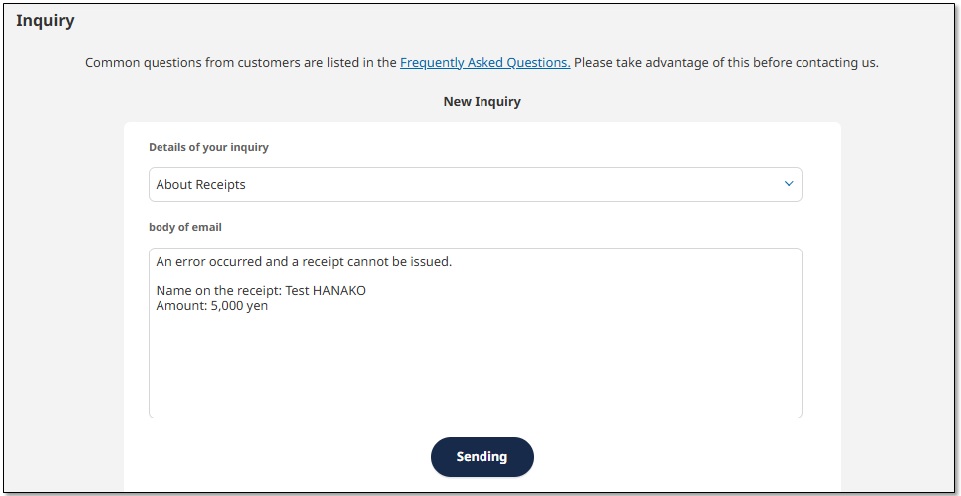
Task: Place cursor on the 'Amount: 5,000 yen' line
Action: coord(212,306)
